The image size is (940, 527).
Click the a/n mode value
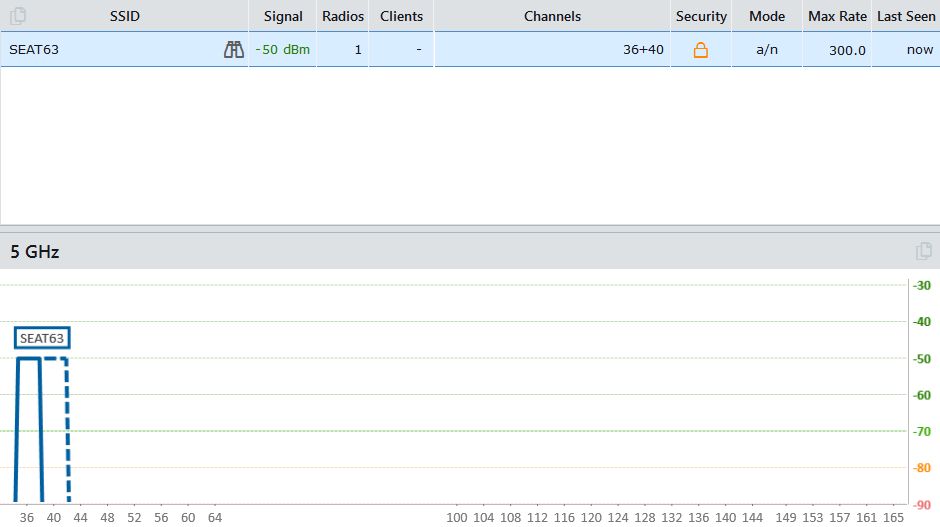[x=767, y=50]
